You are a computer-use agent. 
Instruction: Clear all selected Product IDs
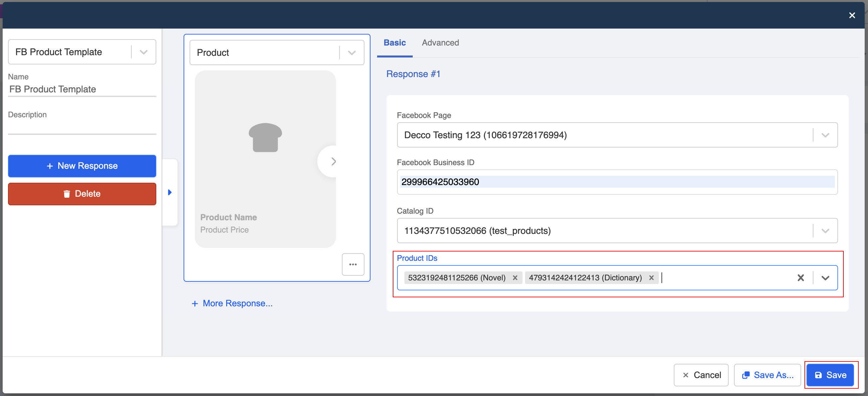(x=800, y=278)
